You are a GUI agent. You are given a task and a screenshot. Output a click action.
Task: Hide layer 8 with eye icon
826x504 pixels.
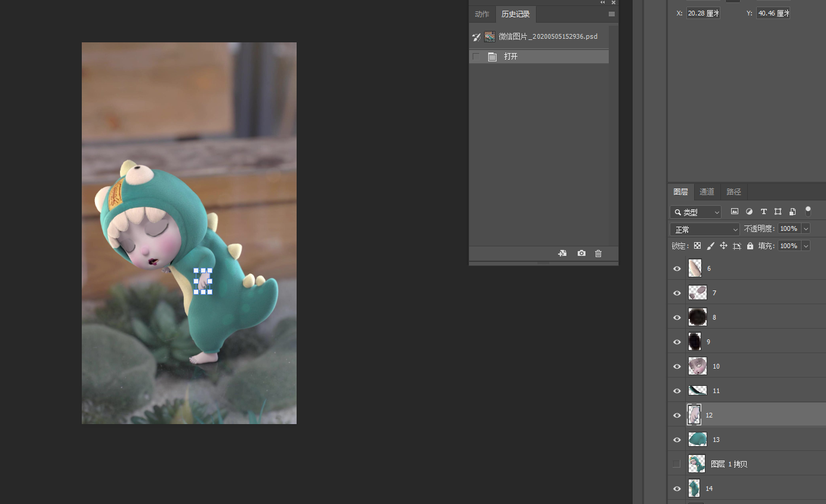point(677,317)
